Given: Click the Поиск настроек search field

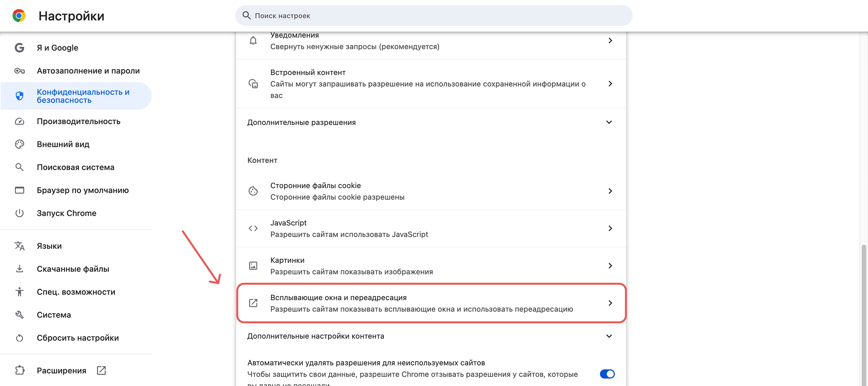Looking at the screenshot, I should tap(434, 15).
